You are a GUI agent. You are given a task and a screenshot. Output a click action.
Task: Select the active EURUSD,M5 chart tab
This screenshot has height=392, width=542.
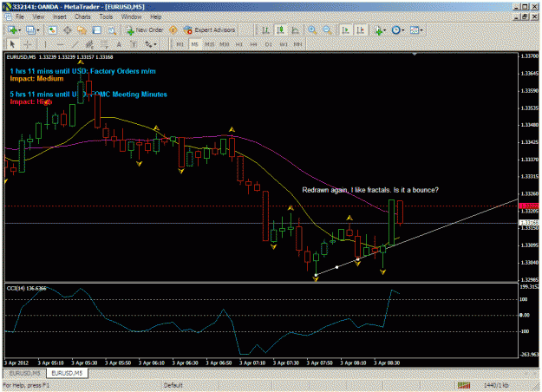pos(67,373)
